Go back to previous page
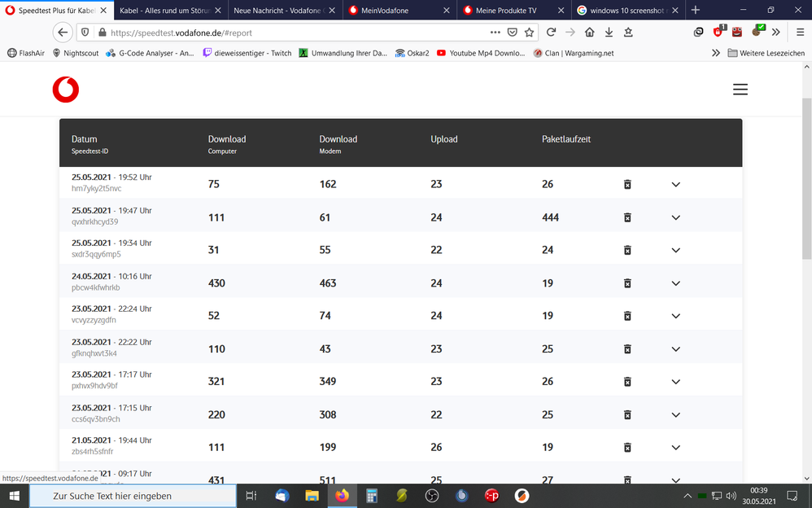 [x=63, y=32]
